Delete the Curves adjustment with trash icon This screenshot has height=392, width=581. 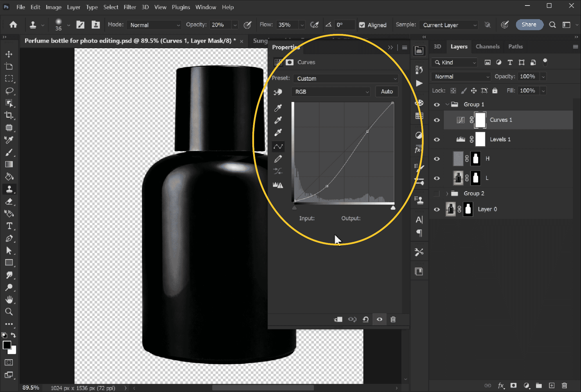pos(393,319)
